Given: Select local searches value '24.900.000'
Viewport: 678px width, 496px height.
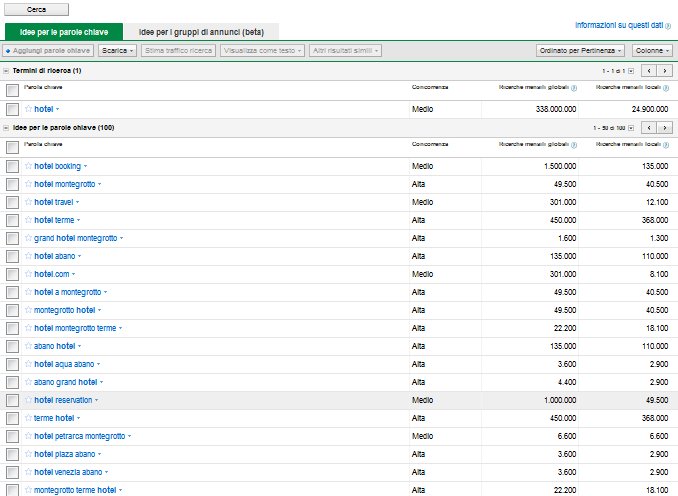Looking at the screenshot, I should coord(650,109).
